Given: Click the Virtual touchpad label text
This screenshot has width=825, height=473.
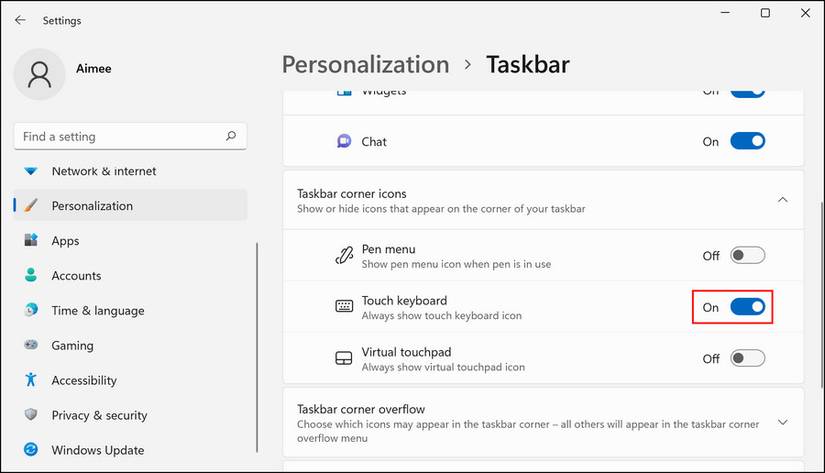Looking at the screenshot, I should pos(406,352).
